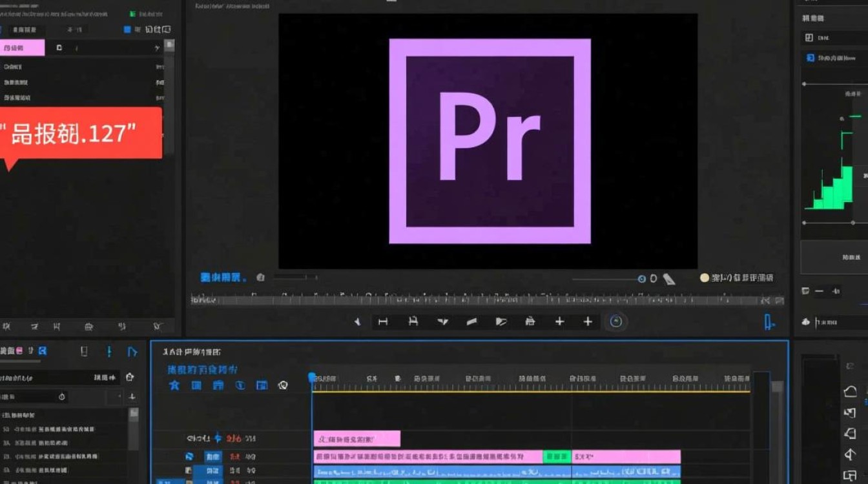Click the circular dial icon right of the transport plus buttons
868x484 pixels.
[616, 321]
